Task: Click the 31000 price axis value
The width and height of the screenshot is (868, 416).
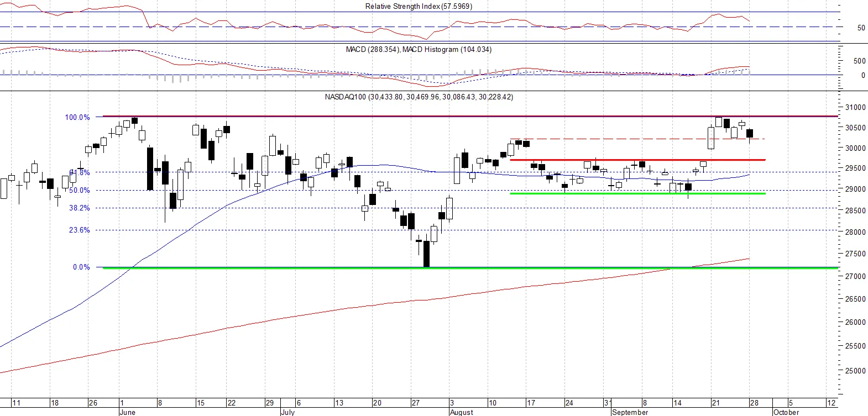Action: (855, 108)
